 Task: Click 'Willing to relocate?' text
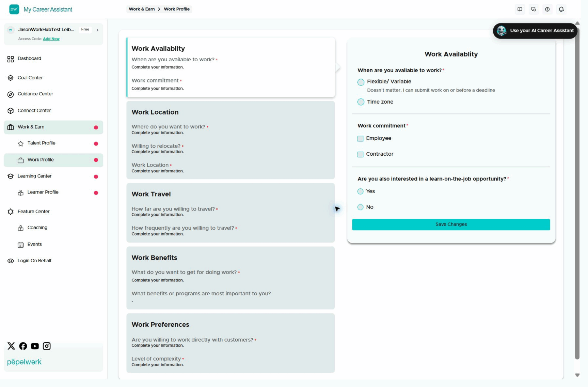(x=156, y=146)
